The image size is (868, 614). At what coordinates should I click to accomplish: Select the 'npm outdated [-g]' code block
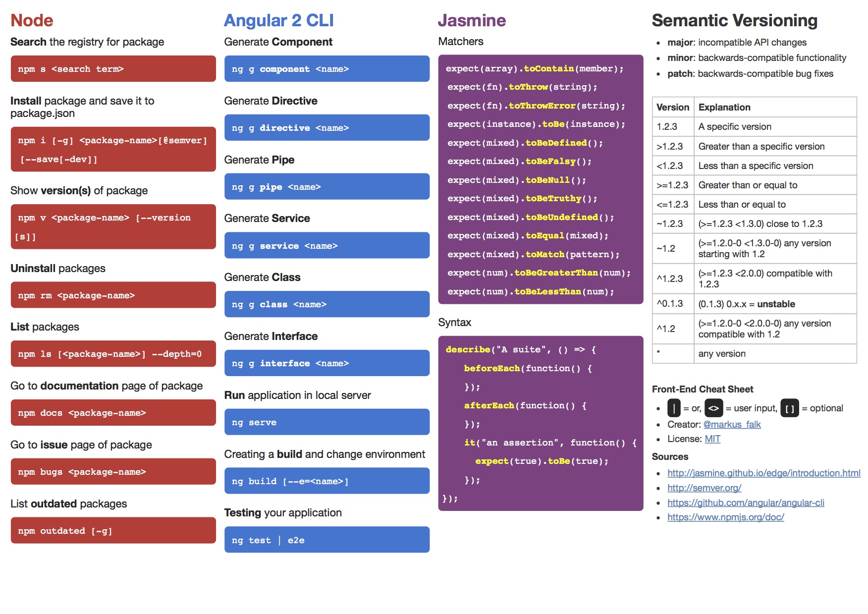point(113,530)
